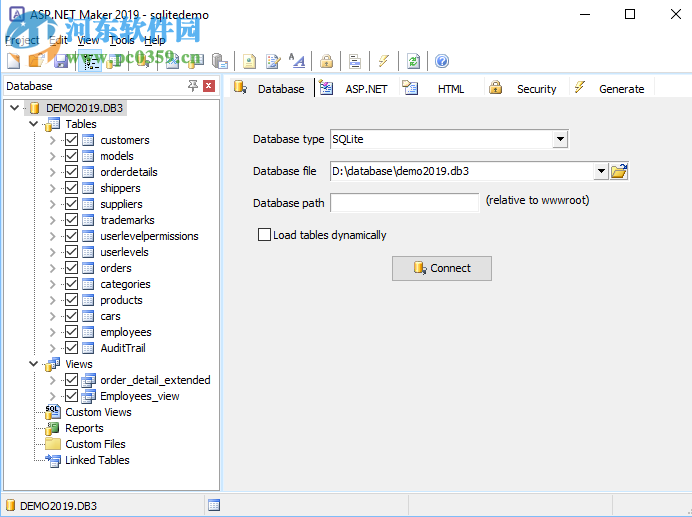Image resolution: width=692 pixels, height=517 pixels.
Task: Open the Help menu
Action: pos(155,40)
